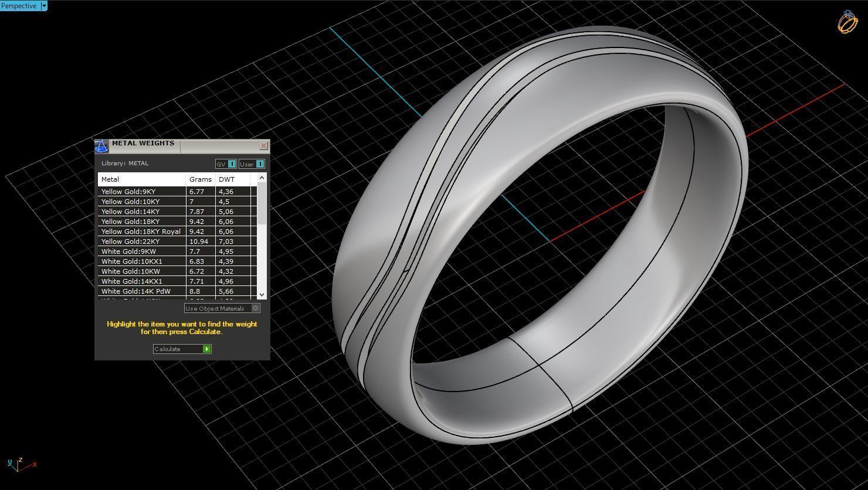
Task: Click the 6.77 grams value
Action: pos(196,192)
